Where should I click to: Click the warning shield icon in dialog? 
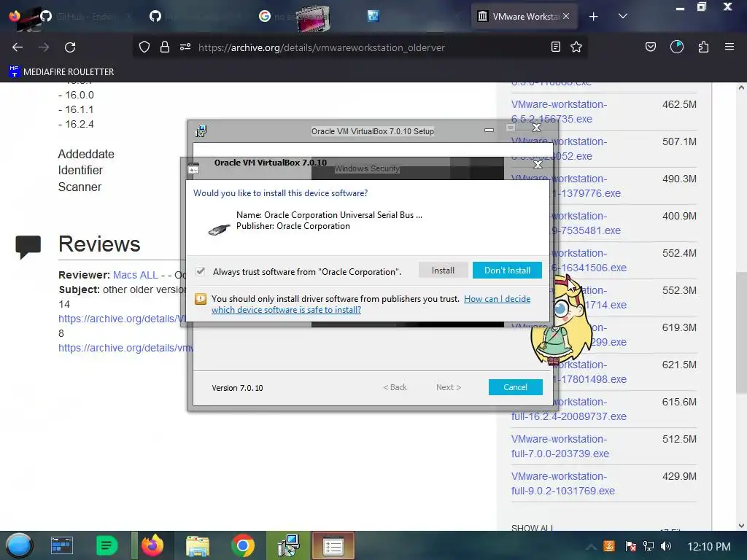click(x=201, y=299)
